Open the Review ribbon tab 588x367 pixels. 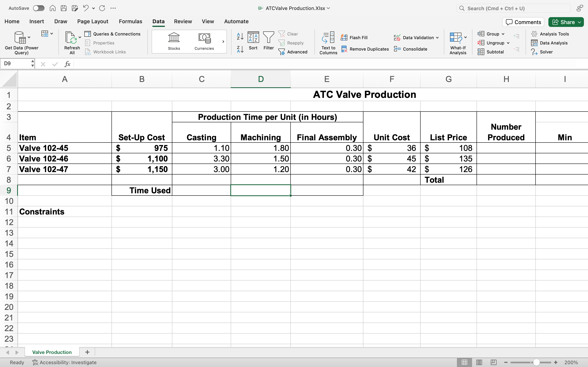183,21
